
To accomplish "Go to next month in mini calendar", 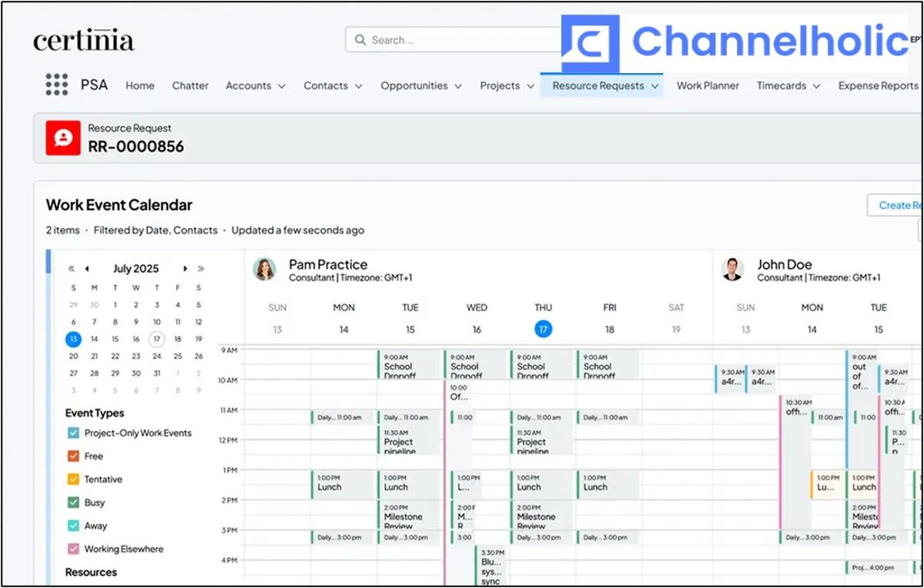I will (x=185, y=269).
